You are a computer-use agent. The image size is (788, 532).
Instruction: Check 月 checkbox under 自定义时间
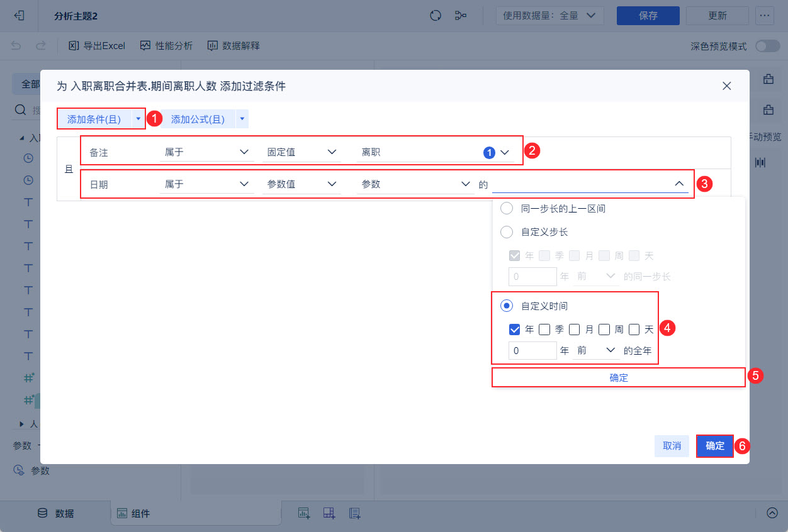(x=575, y=330)
